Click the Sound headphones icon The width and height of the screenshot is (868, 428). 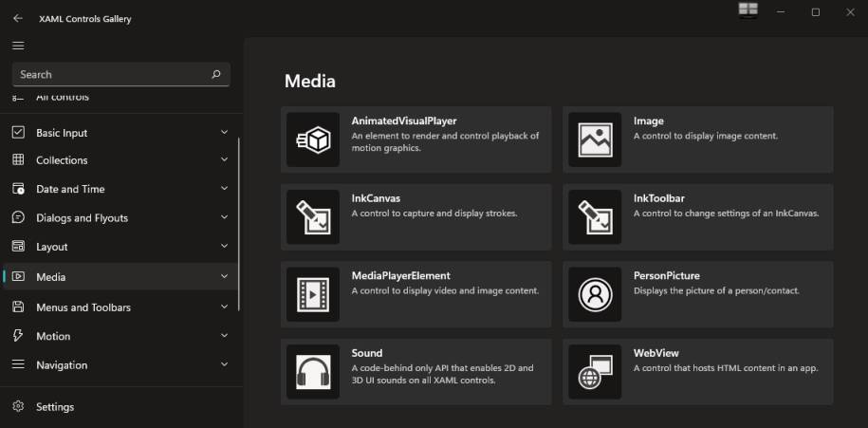(x=313, y=372)
